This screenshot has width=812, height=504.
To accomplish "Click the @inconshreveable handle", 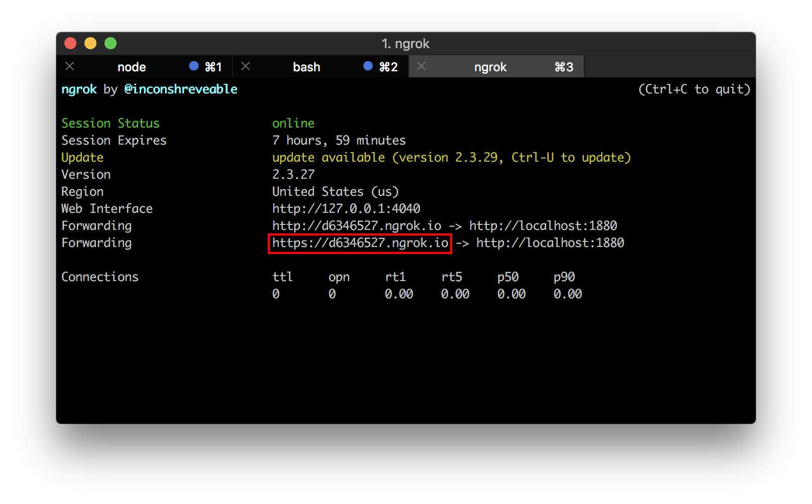I will (181, 89).
